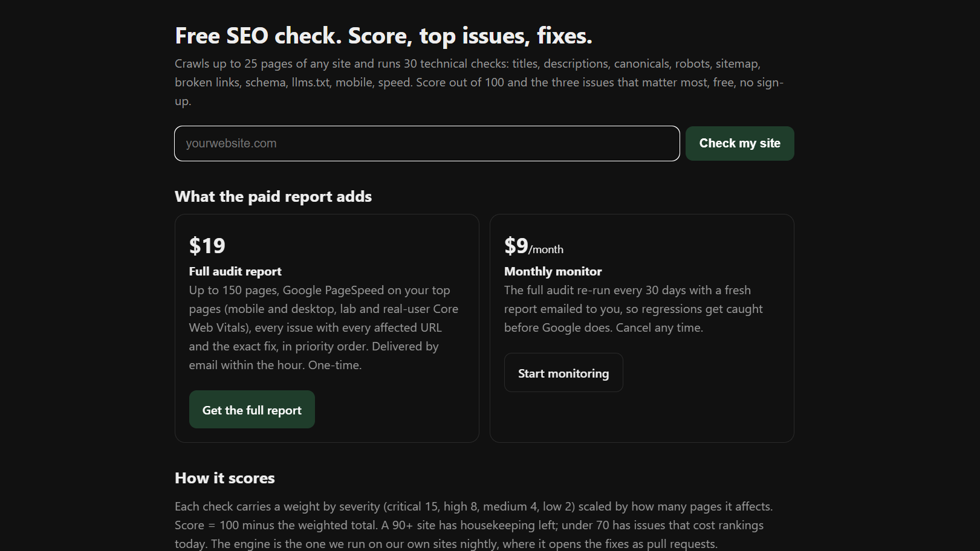Click the Check my site button
The image size is (980, 551).
(x=739, y=143)
